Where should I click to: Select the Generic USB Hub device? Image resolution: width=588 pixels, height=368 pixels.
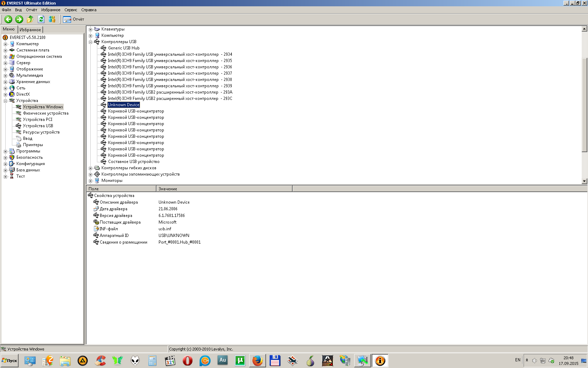coord(124,48)
